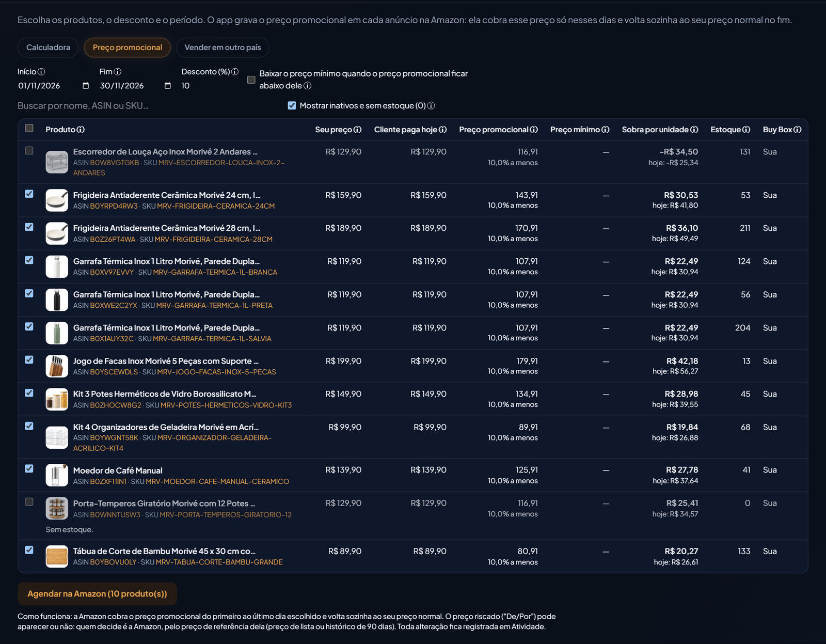Open calendar picker for Fim date

tap(168, 86)
